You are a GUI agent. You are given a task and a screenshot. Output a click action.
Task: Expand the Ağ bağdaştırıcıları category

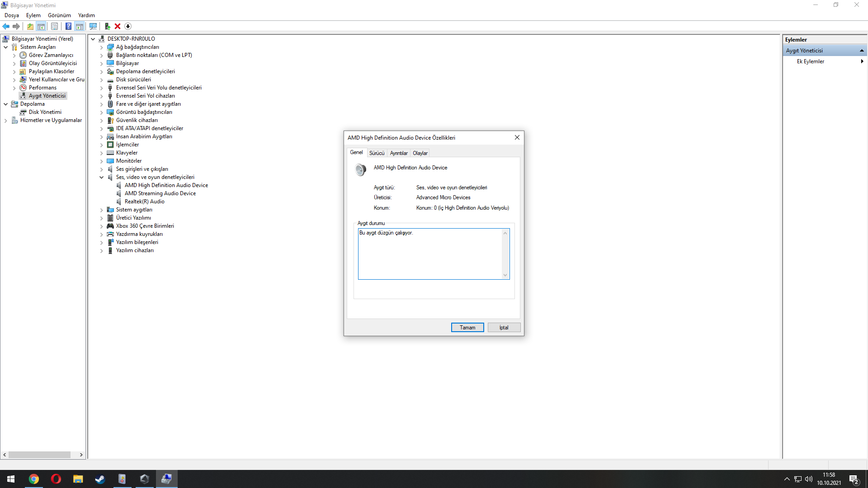click(102, 47)
